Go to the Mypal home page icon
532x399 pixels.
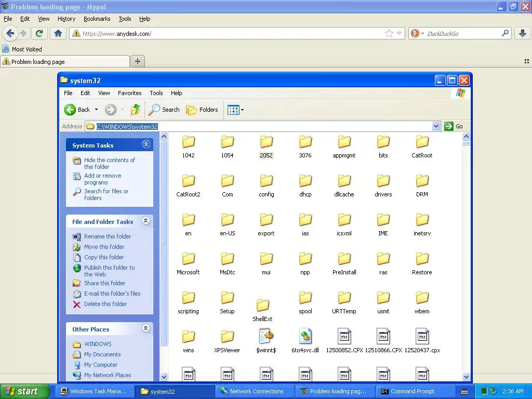pos(58,33)
